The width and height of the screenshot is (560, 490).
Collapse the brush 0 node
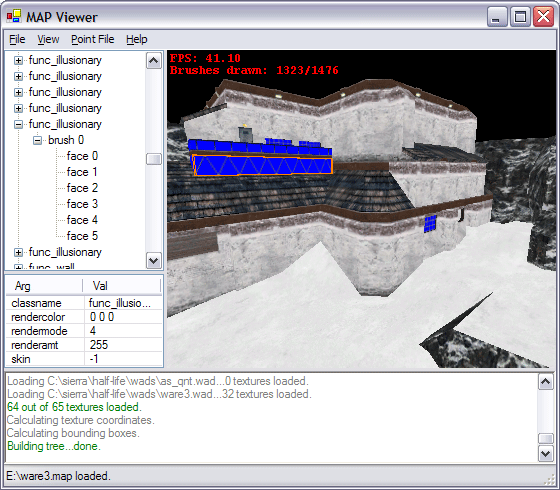(x=38, y=140)
